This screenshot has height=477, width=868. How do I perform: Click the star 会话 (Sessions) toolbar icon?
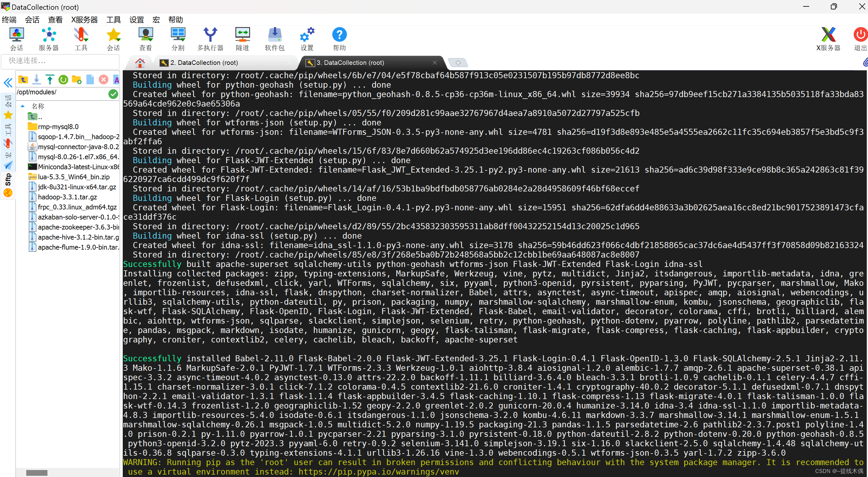tap(114, 39)
